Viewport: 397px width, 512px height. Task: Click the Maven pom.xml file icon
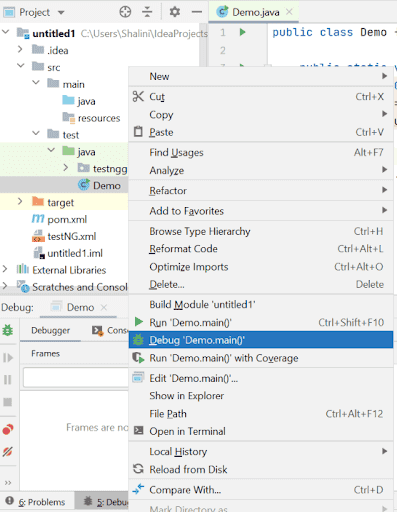click(x=38, y=219)
